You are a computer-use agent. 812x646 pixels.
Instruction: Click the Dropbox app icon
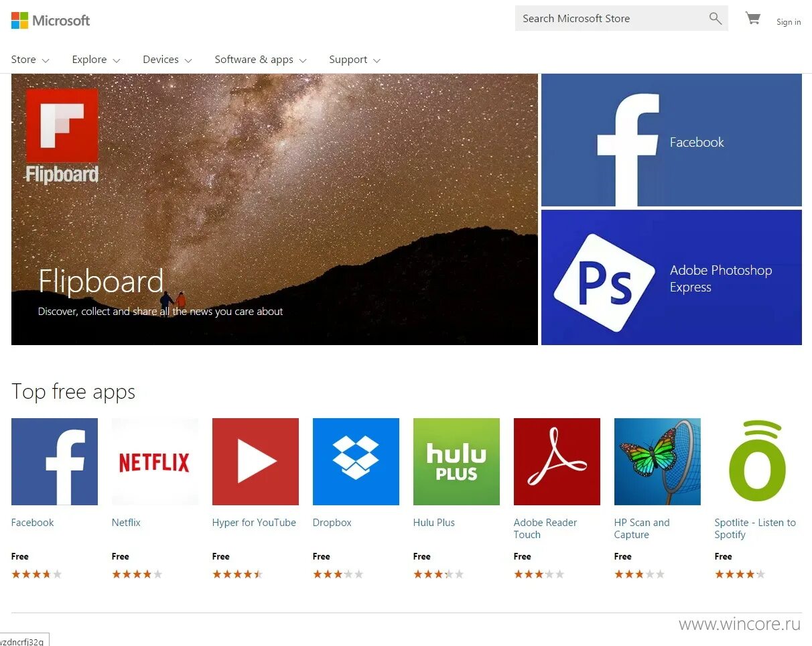tap(356, 462)
